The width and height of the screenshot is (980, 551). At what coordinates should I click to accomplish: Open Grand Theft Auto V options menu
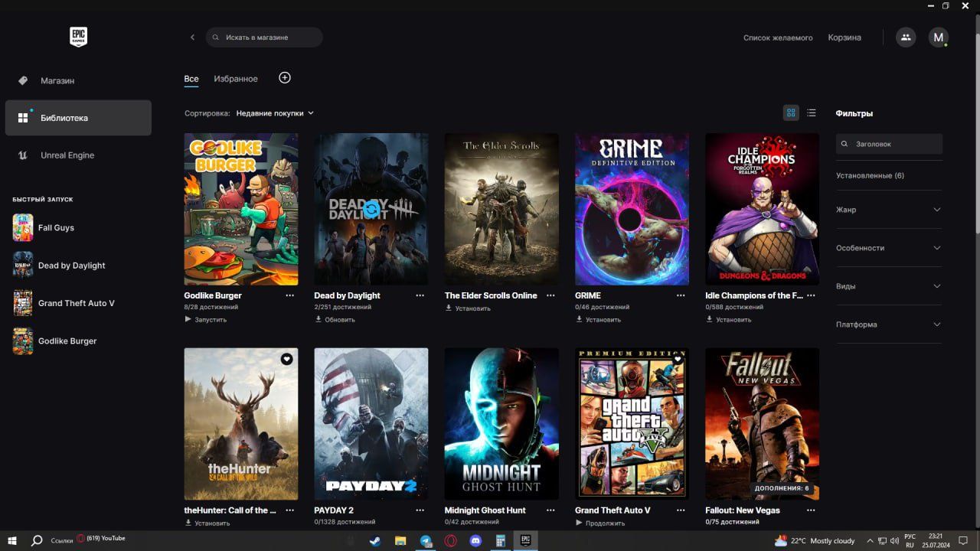[681, 510]
